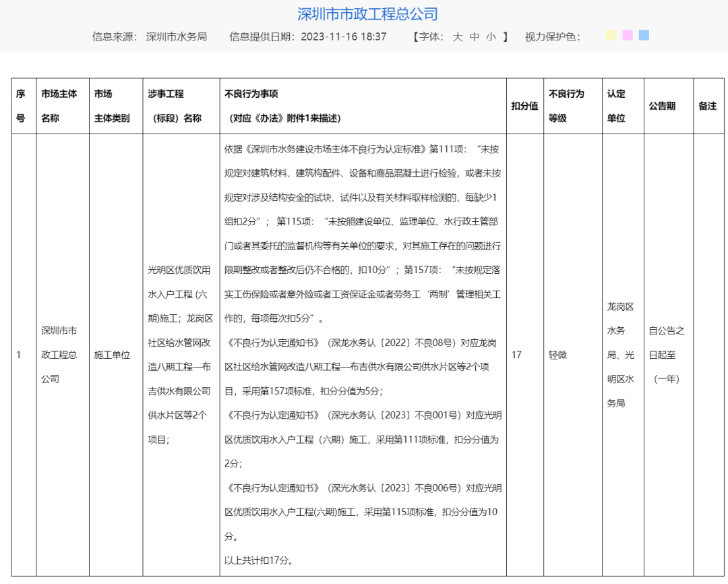Click the 深圳市市政工程总公司 page title
The width and height of the screenshot is (728, 584).
[367, 14]
